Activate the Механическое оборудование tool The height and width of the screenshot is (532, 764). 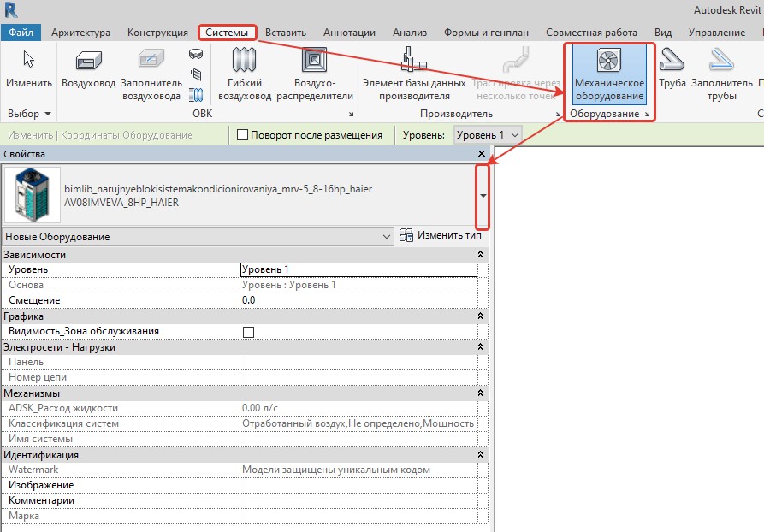point(609,73)
